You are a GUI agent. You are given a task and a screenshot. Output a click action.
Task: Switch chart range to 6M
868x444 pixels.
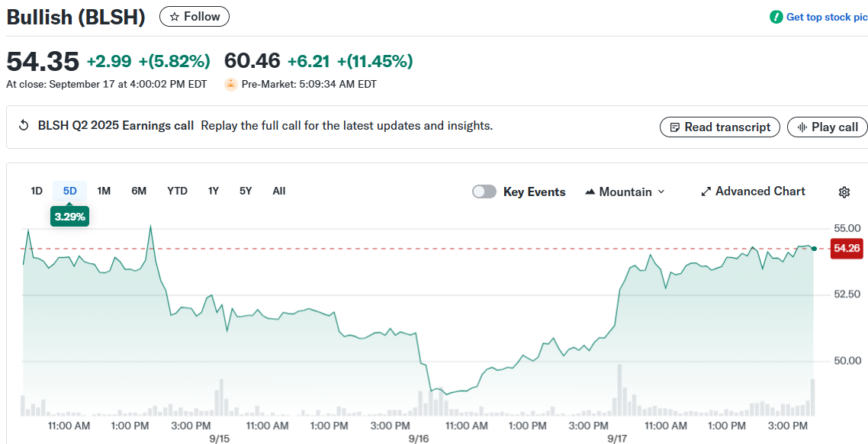(x=139, y=191)
